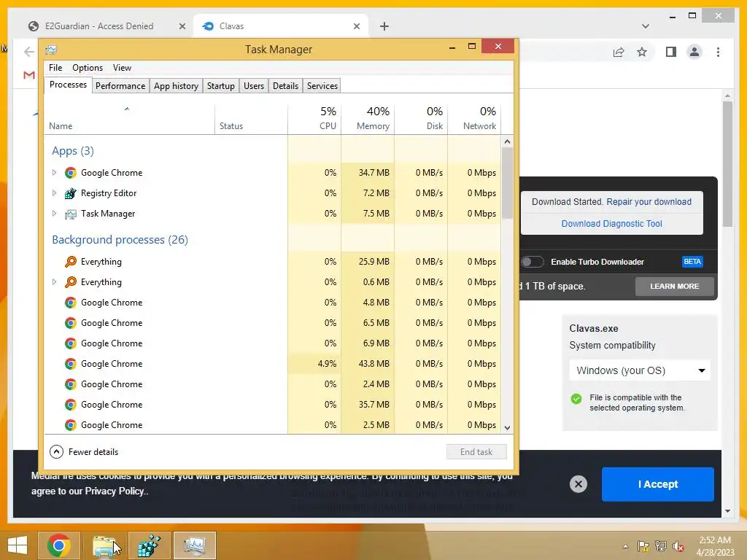Select the Background processes (26) header

120,239
